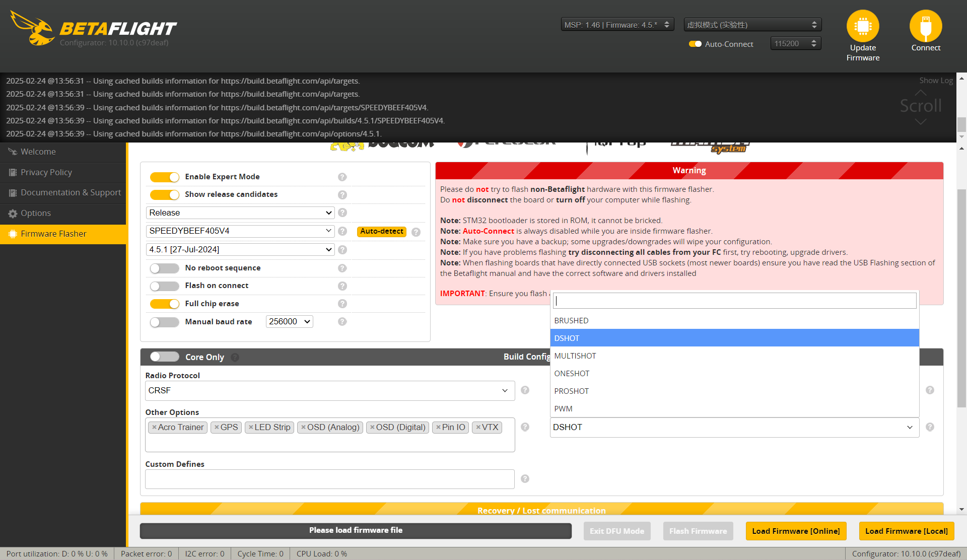Open the Options sidebar tab

click(x=63, y=213)
